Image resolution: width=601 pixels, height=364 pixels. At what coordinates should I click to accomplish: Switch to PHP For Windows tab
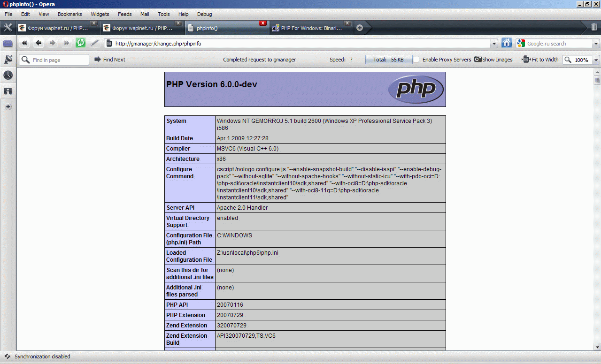point(310,28)
